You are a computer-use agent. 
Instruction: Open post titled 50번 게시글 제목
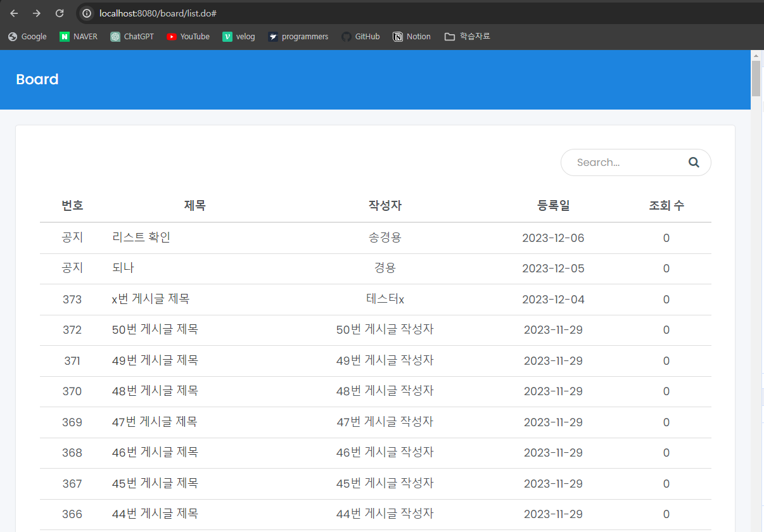[155, 329]
